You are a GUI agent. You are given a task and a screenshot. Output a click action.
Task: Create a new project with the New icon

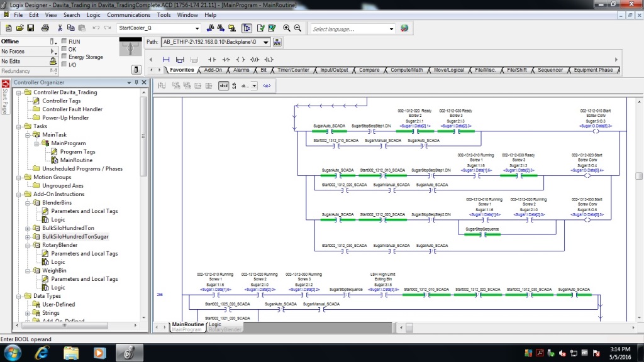click(x=9, y=28)
